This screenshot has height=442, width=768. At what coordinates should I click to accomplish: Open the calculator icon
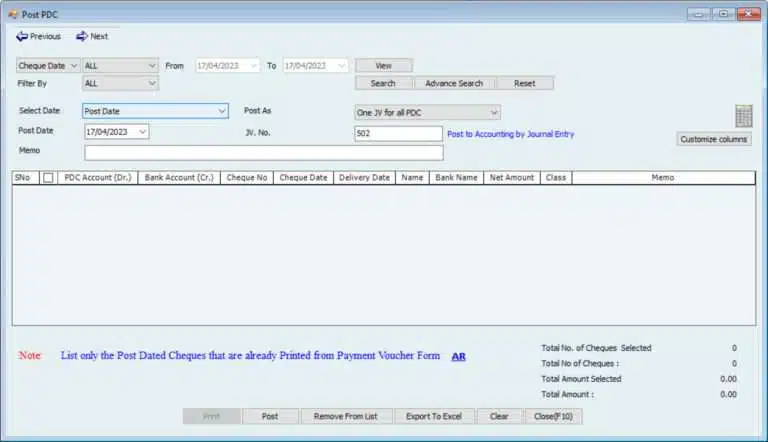pyautogui.click(x=744, y=116)
